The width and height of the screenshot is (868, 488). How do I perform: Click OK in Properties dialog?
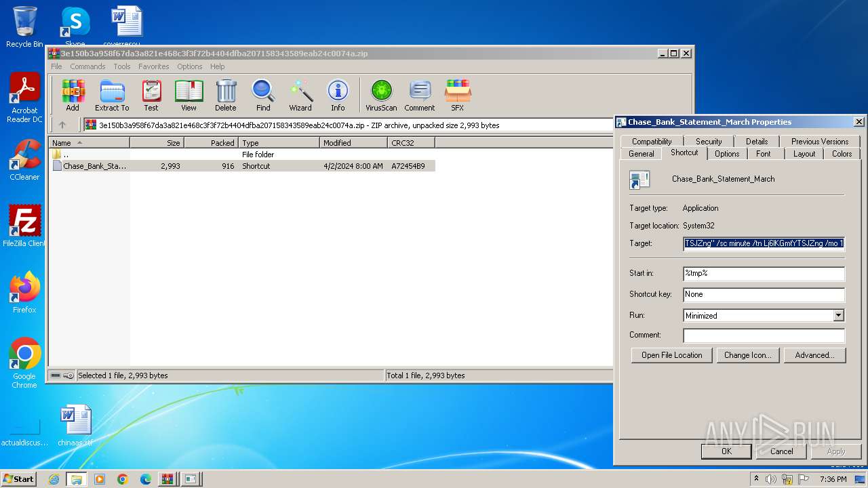726,451
